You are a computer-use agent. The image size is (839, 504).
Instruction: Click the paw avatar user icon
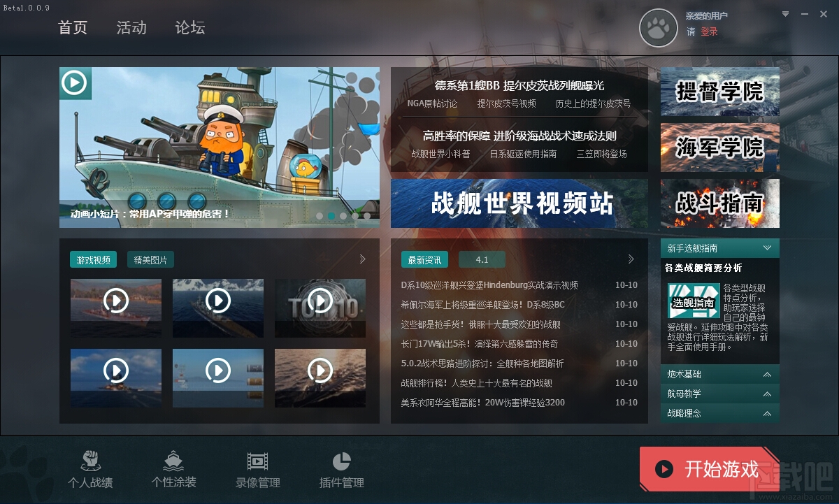click(659, 28)
